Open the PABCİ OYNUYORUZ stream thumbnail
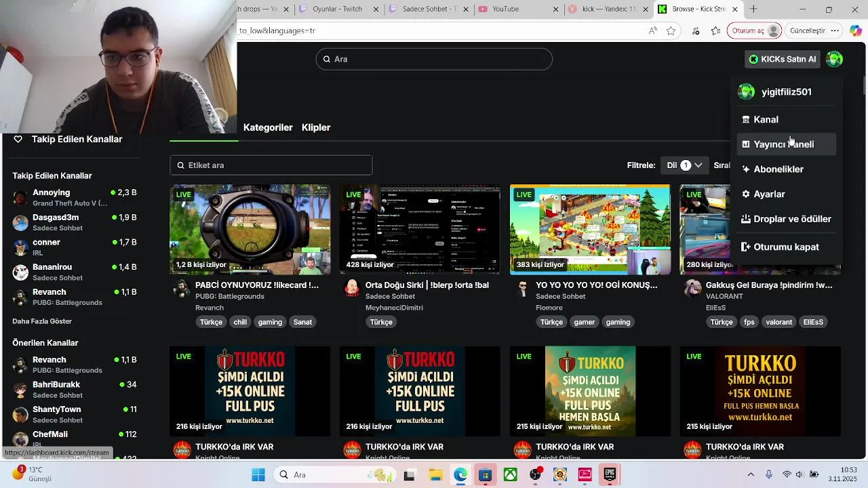Screen dimensions: 868x488 (250, 230)
